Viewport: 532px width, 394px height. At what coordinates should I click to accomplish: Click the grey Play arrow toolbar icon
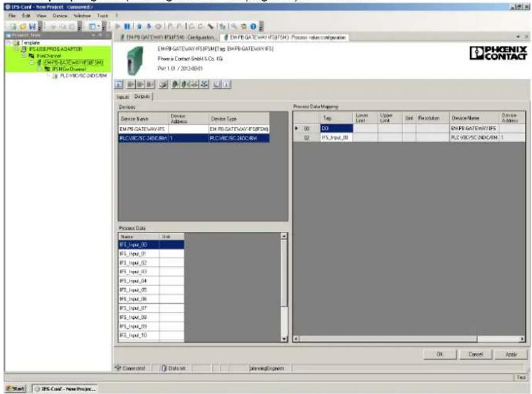pos(118,26)
